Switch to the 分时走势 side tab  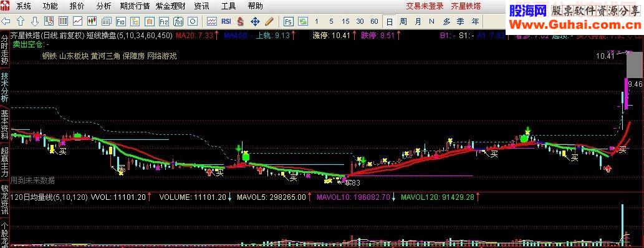coord(4,50)
